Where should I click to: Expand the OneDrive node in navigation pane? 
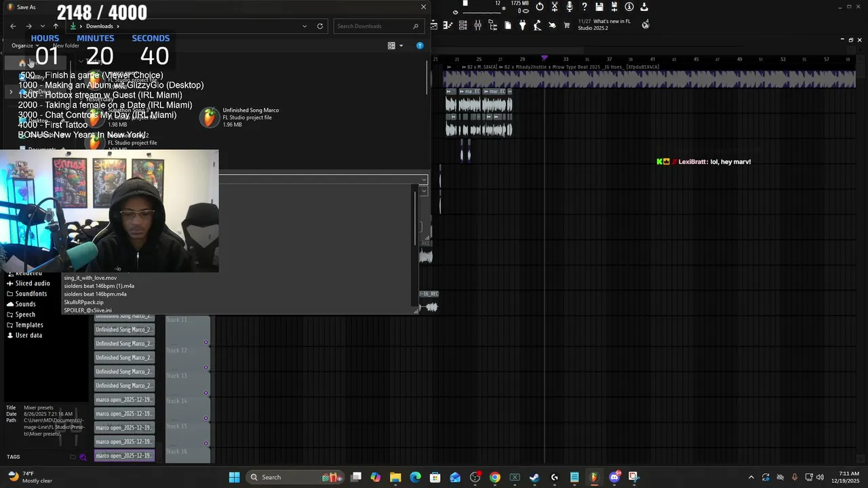(11, 91)
